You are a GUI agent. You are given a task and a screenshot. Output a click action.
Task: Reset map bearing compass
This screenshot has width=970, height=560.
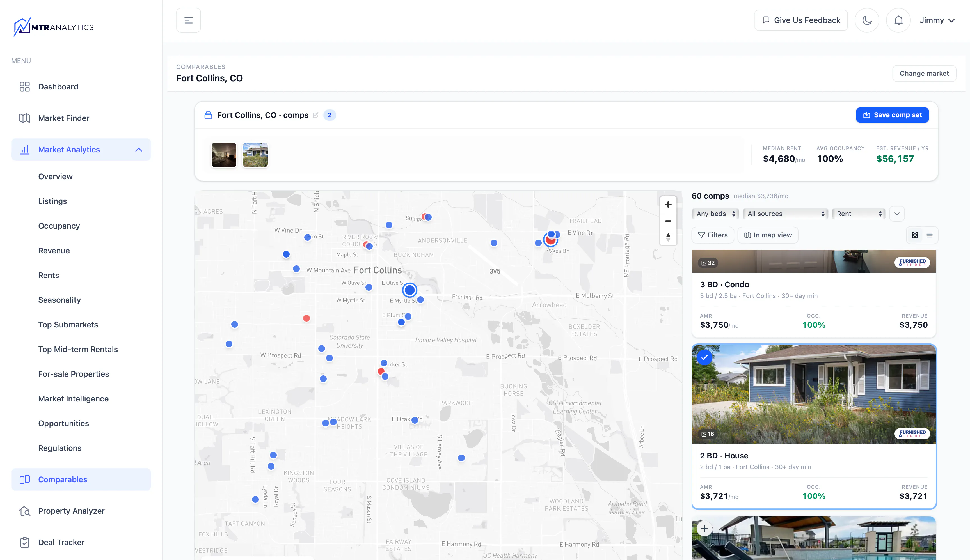click(x=668, y=237)
